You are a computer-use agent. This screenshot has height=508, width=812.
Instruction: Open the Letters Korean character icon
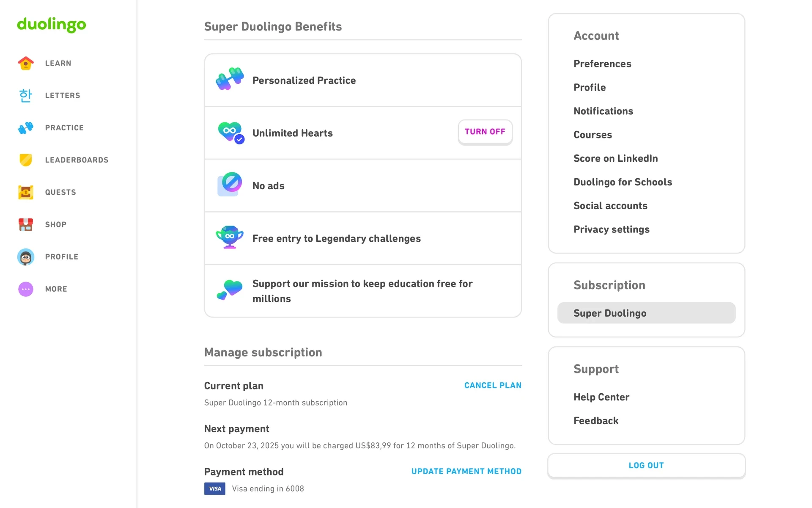click(26, 95)
